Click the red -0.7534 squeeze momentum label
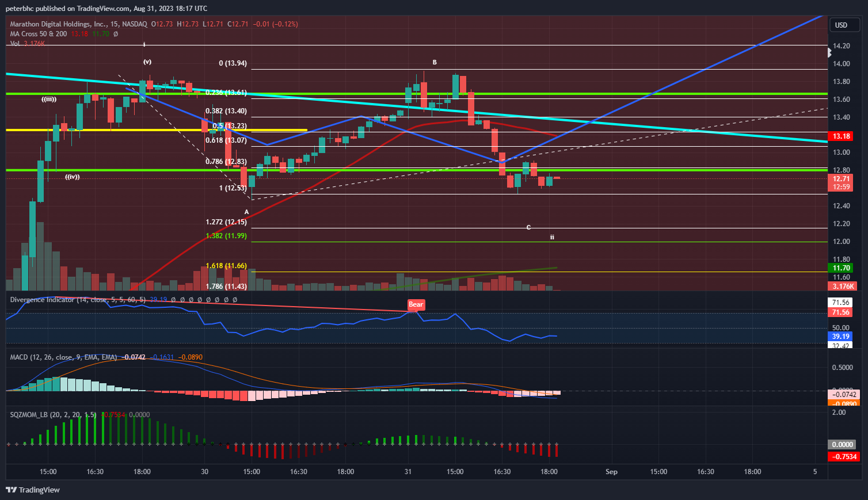868x500 pixels. coord(844,457)
